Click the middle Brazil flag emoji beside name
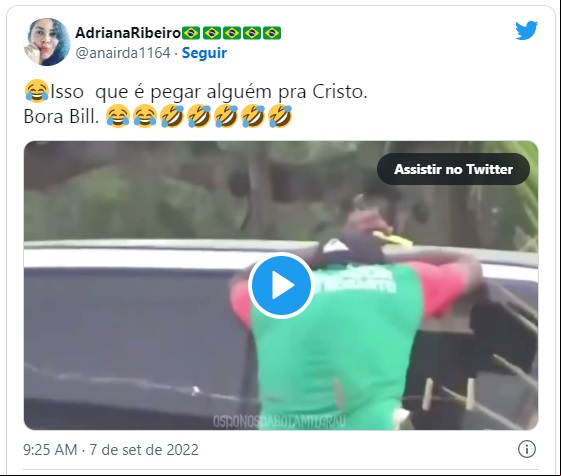Image resolution: width=561 pixels, height=476 pixels. tap(231, 33)
